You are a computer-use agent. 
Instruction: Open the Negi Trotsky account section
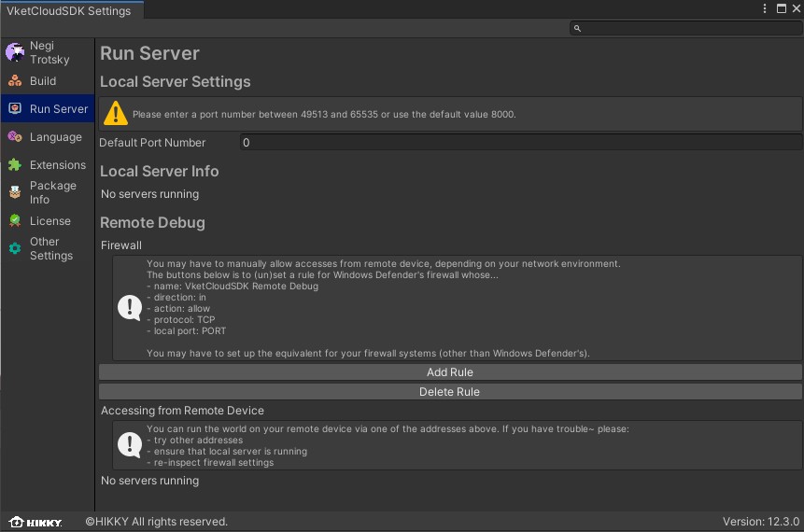tap(48, 52)
